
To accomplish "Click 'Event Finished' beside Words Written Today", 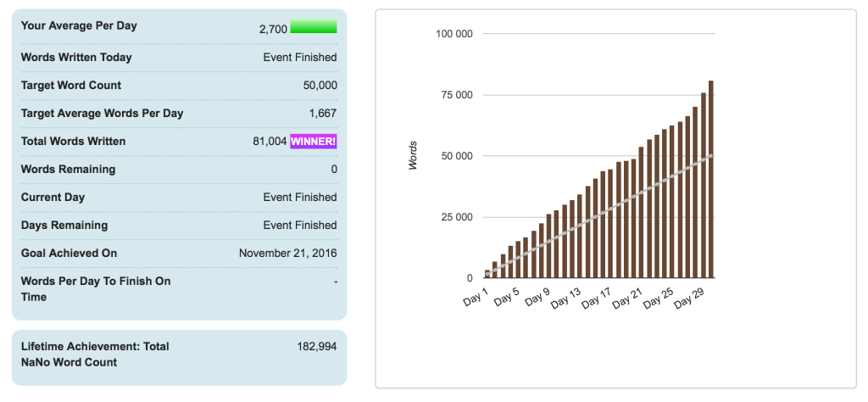I will click(x=300, y=57).
